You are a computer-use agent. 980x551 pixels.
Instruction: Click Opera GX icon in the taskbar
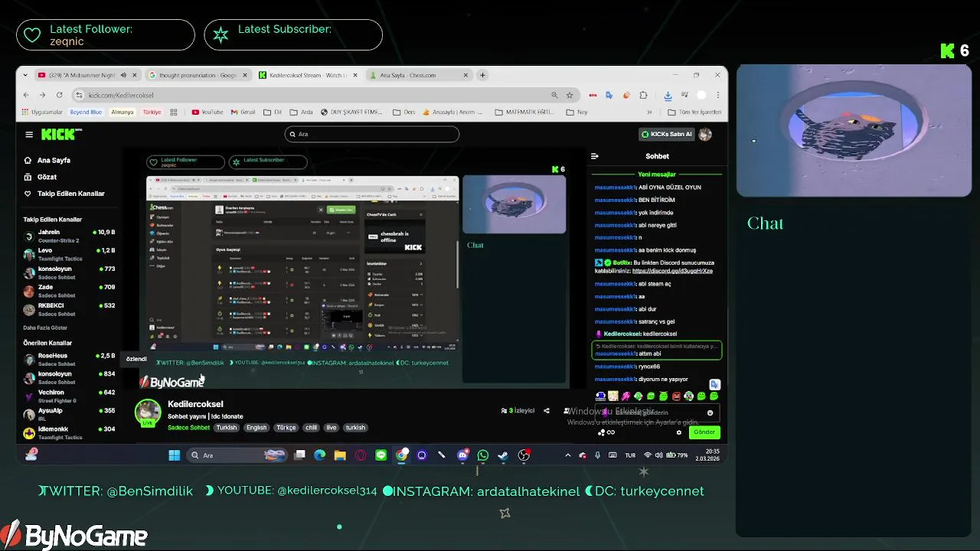pos(361,455)
